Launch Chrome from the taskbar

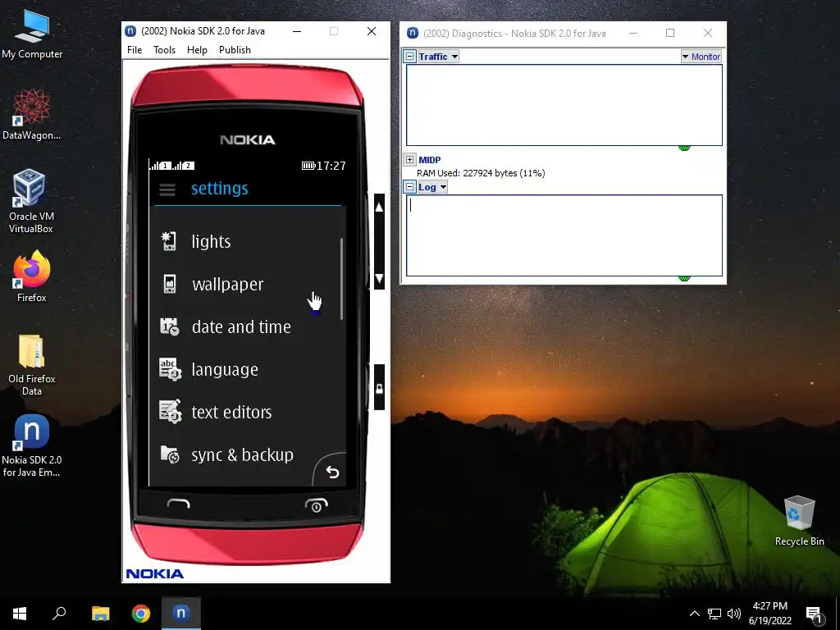(141, 614)
